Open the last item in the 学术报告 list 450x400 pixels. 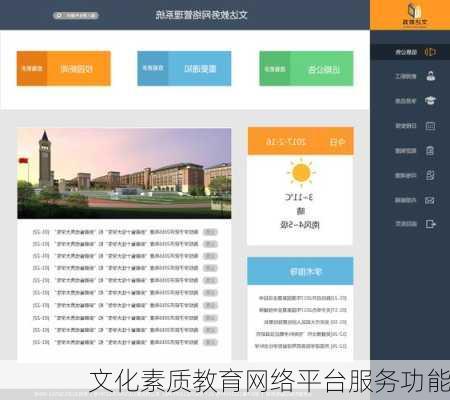coord(301,346)
